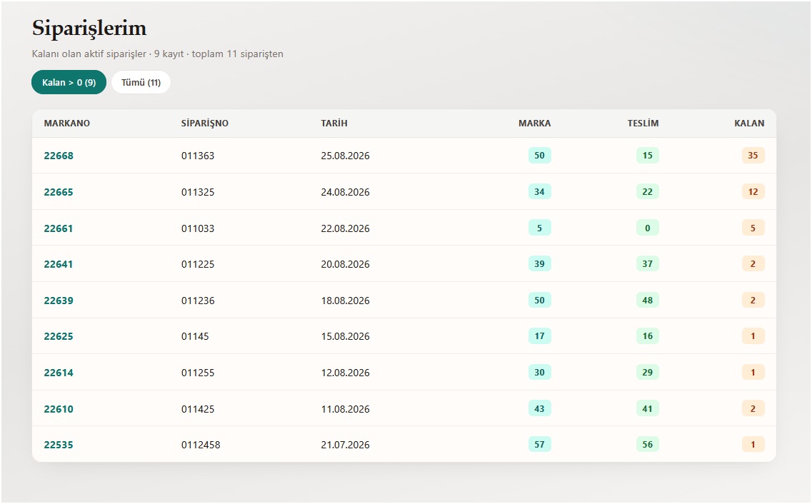This screenshot has width=812, height=504.
Task: Click the Siparişlerim page heading
Action: click(x=89, y=29)
